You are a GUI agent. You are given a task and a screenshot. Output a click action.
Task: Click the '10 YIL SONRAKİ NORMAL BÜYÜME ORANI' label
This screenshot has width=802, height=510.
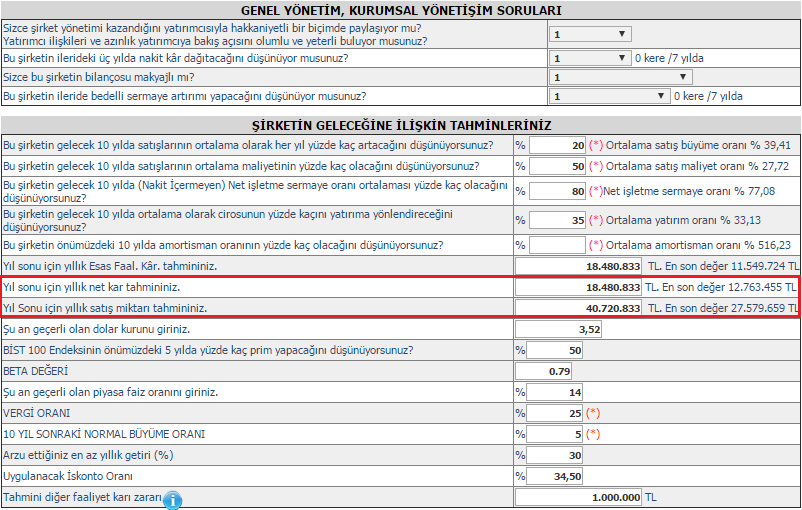pos(104,434)
